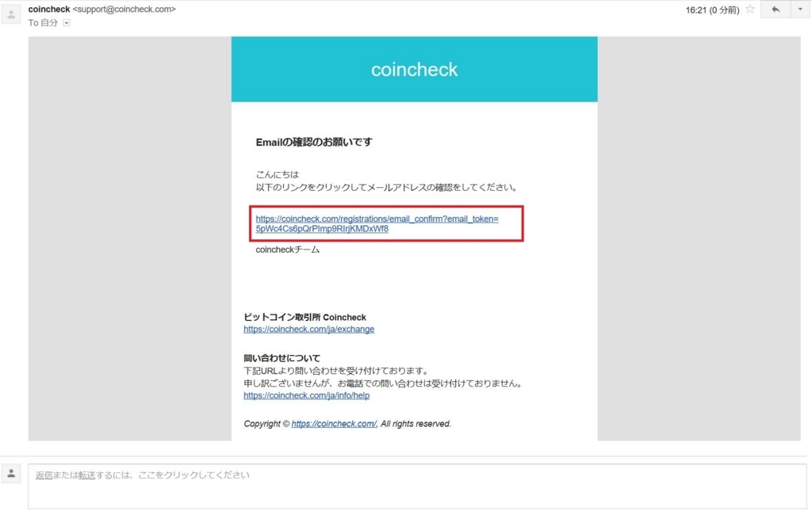Expand recipient details arrow next to To 自分
The image size is (812, 515).
tap(67, 23)
